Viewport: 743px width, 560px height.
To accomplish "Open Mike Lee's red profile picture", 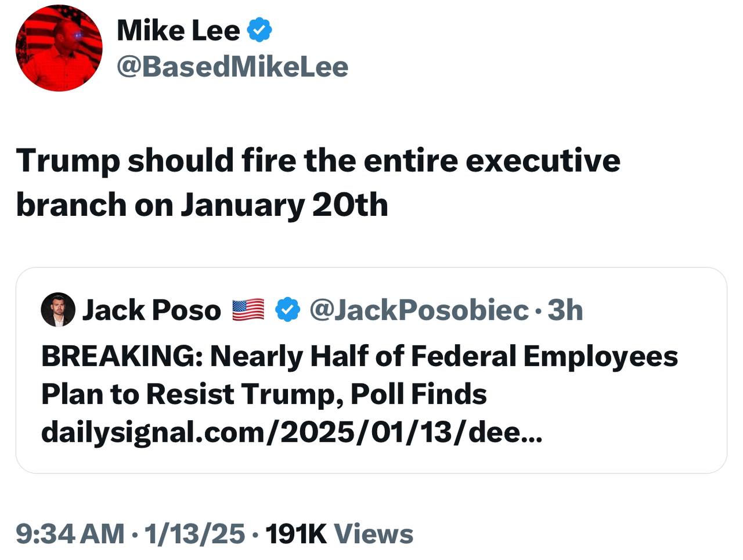I will (x=59, y=48).
